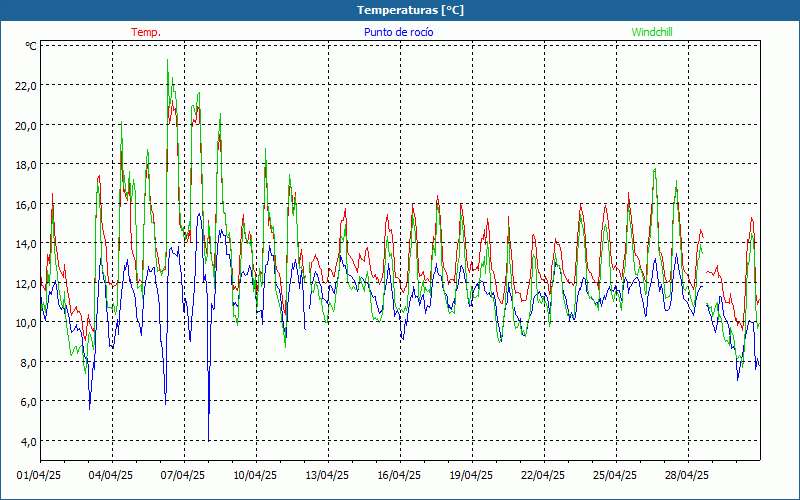
Task: Click the 13/04/25 date label
Action: coord(327,476)
